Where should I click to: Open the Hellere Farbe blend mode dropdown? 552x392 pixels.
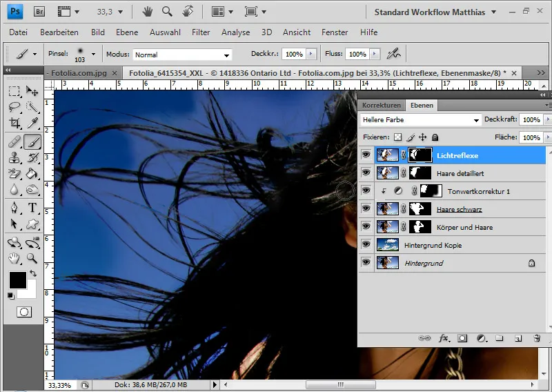[420, 120]
